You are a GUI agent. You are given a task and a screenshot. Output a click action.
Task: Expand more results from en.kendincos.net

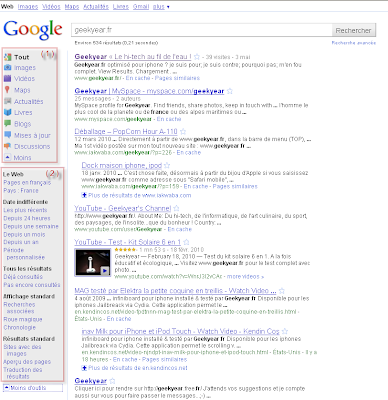[x=134, y=368]
